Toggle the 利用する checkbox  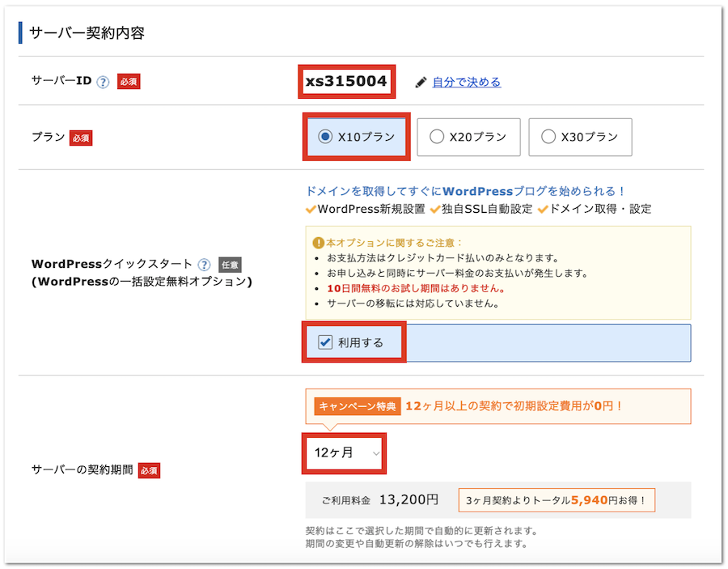pos(325,342)
